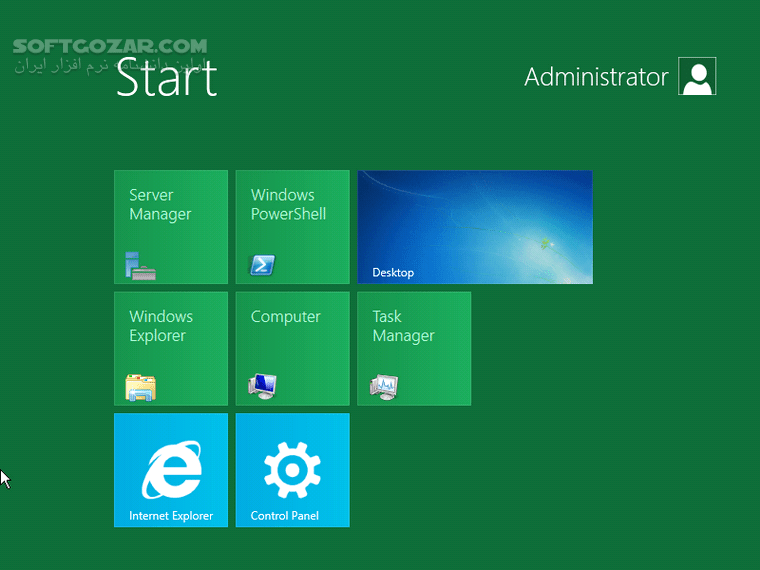Click the 'Internet Explorer' caption text
This screenshot has width=760, height=570.
tap(171, 516)
